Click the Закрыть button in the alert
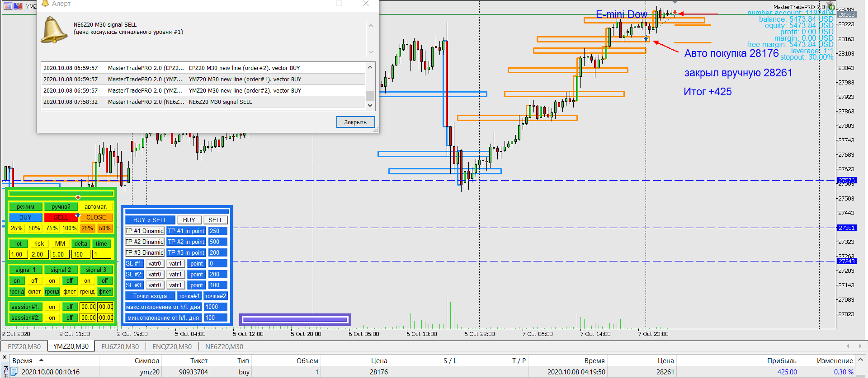The height and width of the screenshot is (378, 868). 355,122
